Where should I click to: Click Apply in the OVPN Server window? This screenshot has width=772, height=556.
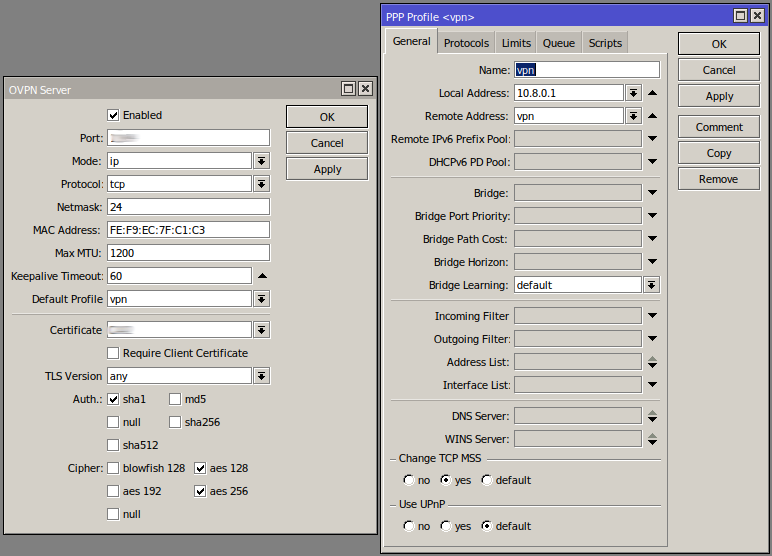327,169
